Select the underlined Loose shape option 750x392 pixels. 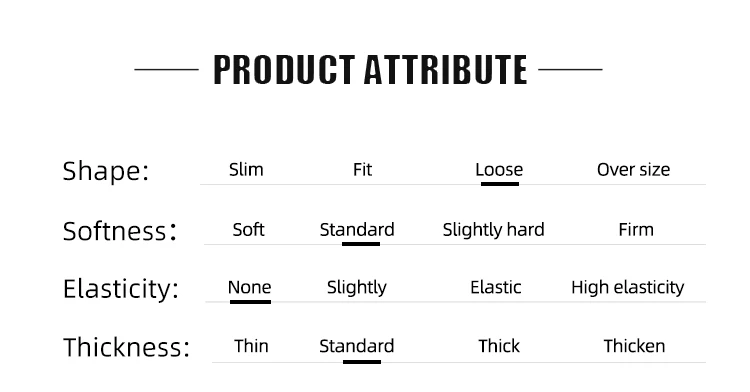[x=499, y=170]
